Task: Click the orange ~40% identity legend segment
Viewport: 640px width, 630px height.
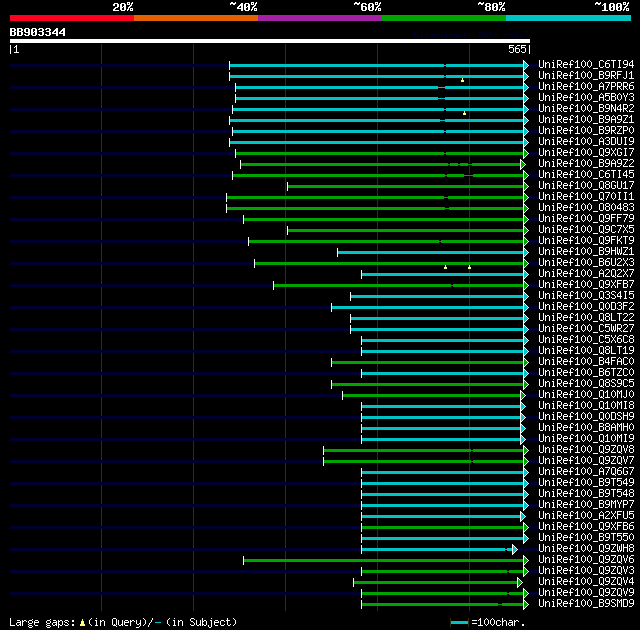Action: click(196, 18)
